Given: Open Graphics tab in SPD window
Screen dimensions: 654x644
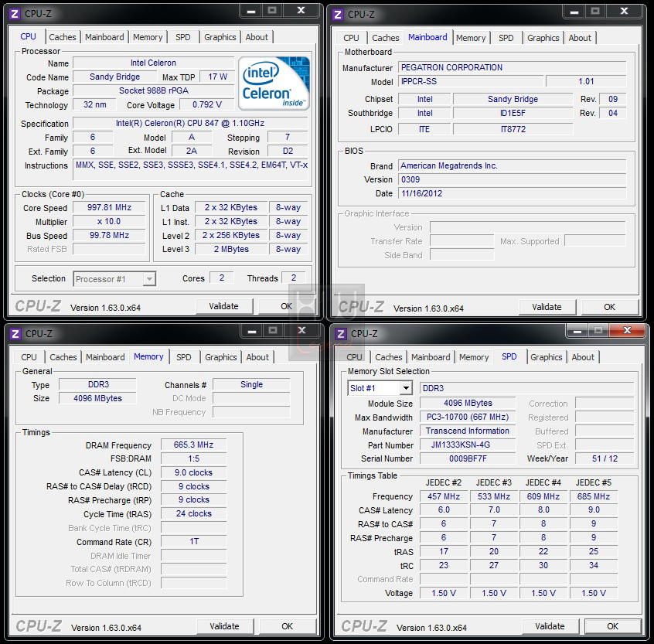Looking at the screenshot, I should [x=547, y=357].
